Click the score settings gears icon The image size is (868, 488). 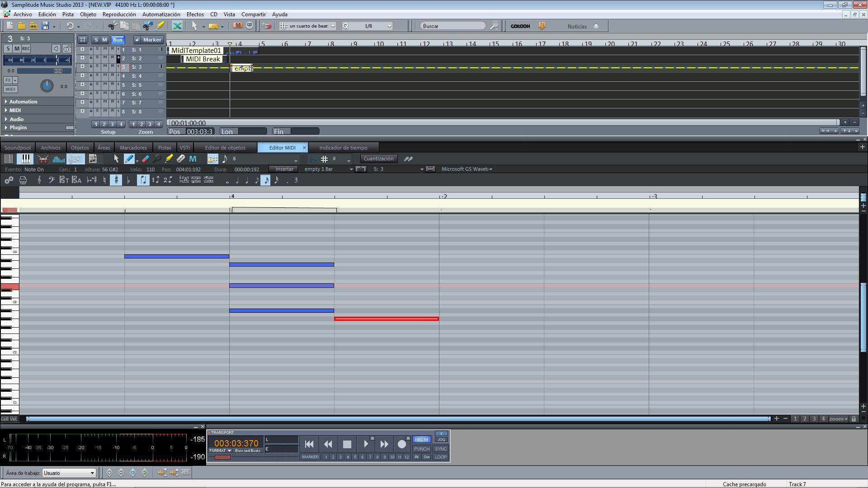click(x=9, y=180)
